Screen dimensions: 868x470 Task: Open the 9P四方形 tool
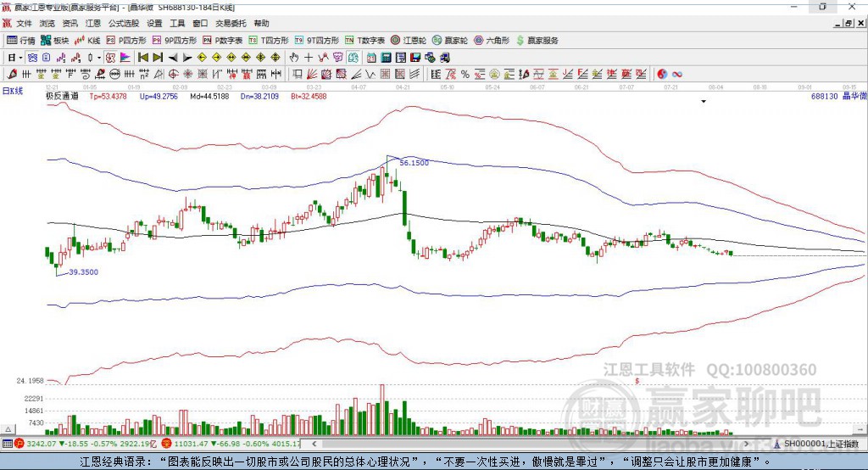tap(175, 41)
